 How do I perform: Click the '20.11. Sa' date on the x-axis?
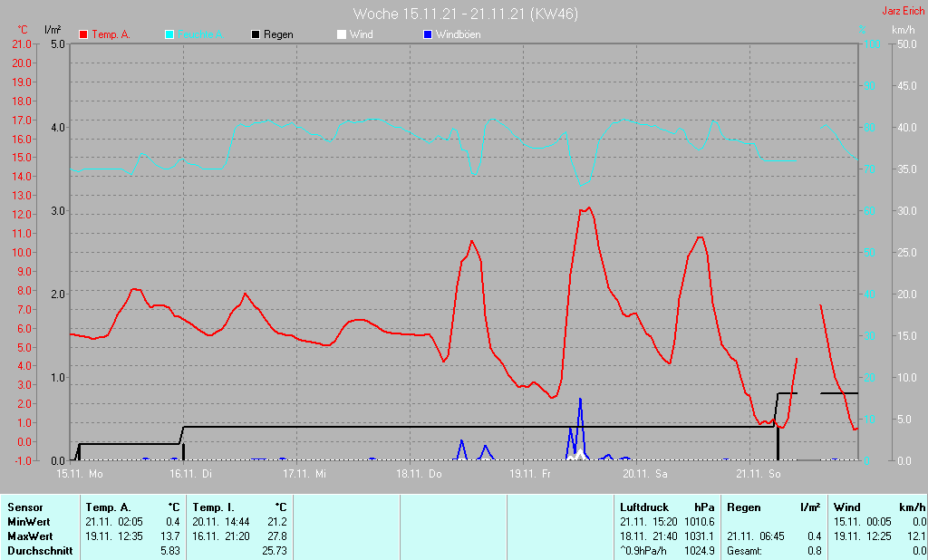click(645, 474)
